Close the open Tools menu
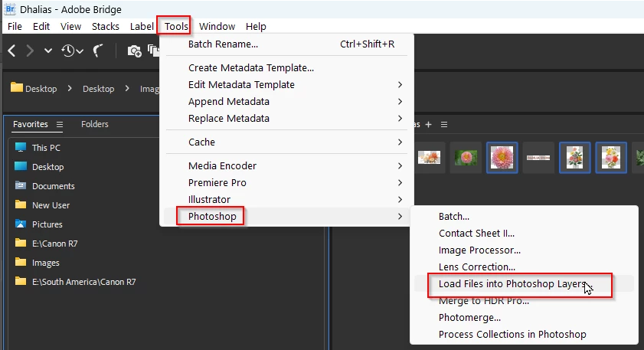The width and height of the screenshot is (644, 350). click(x=176, y=26)
